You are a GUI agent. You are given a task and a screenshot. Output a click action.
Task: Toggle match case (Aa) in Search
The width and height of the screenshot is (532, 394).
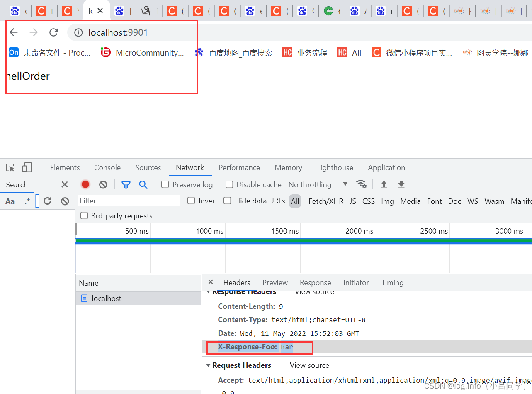coord(10,201)
